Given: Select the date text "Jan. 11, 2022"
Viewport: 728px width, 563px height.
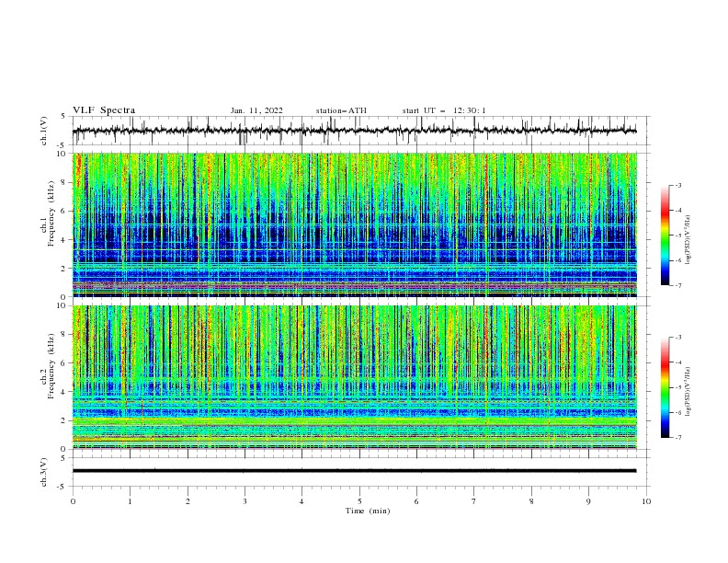Looking at the screenshot, I should (256, 110).
